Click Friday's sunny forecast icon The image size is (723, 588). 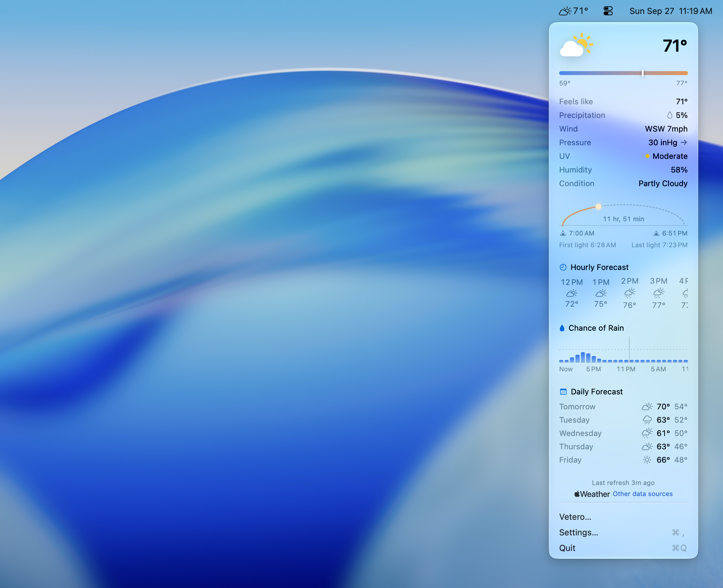click(647, 460)
